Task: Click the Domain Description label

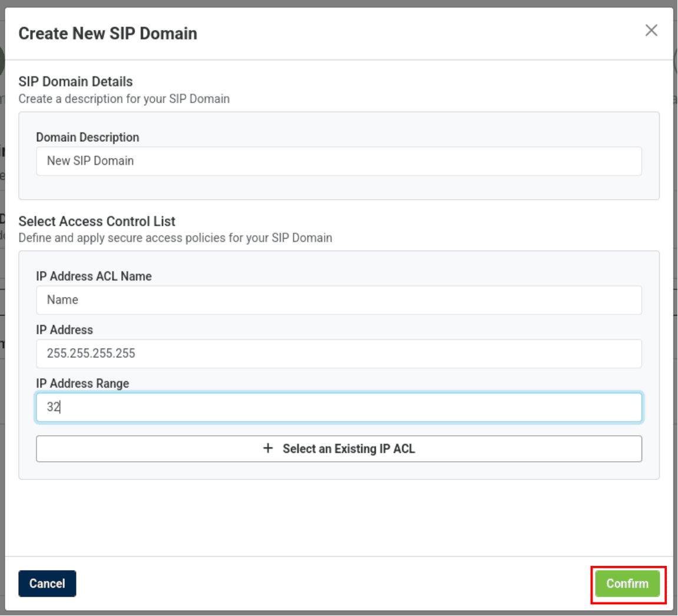Action: click(88, 137)
